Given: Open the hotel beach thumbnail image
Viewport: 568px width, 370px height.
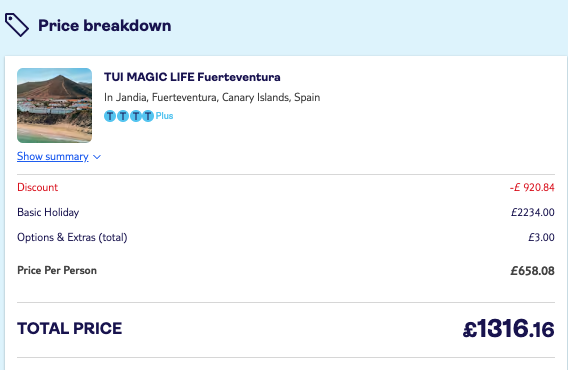Looking at the screenshot, I should coord(54,105).
